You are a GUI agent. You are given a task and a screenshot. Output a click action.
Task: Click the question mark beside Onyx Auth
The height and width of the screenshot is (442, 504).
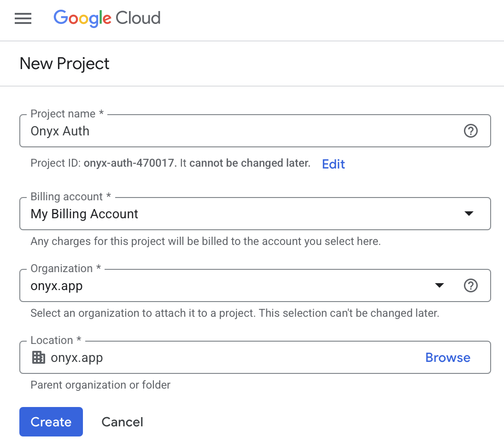pos(470,131)
